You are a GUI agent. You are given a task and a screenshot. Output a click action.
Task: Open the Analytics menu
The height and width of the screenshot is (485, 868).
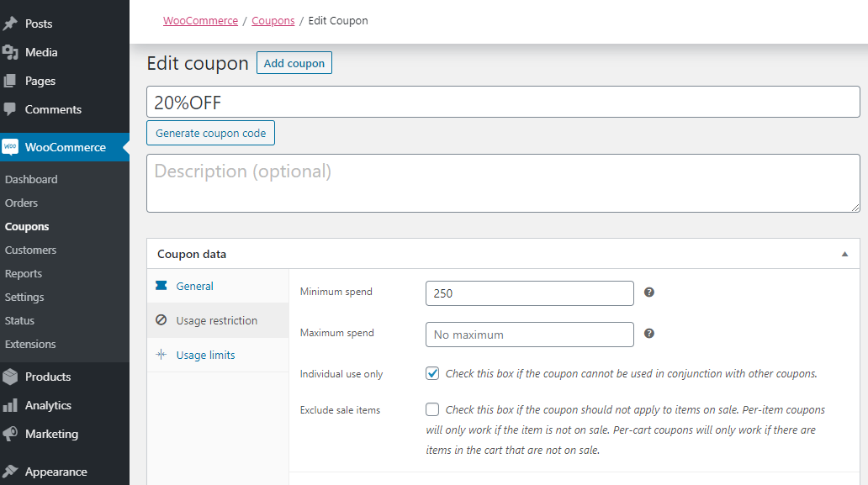(x=65, y=405)
